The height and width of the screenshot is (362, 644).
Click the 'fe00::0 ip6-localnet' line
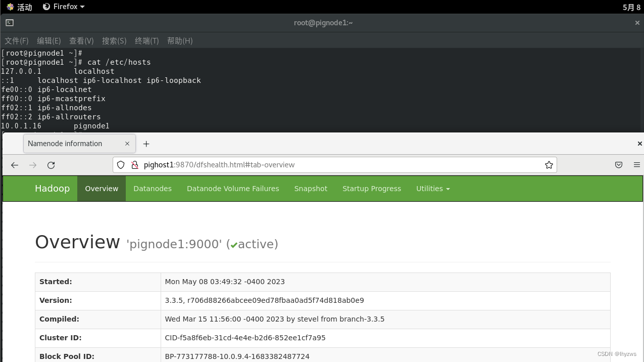(46, 89)
